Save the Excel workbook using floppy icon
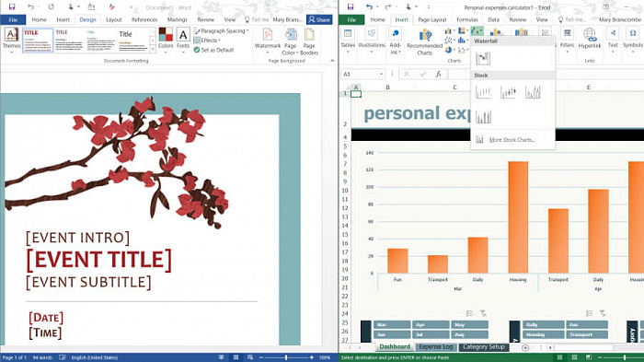Viewport: 644px width, 362px height. pos(351,6)
